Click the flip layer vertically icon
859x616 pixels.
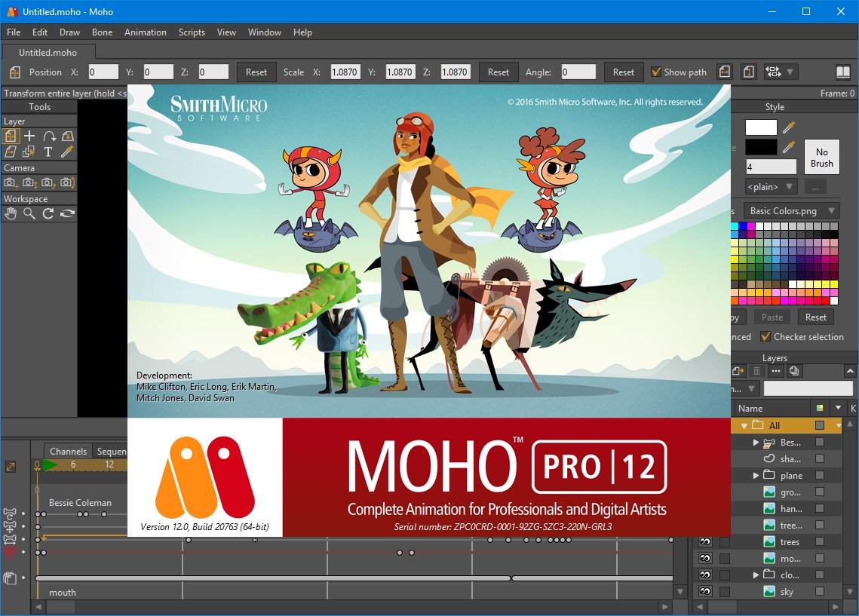749,72
